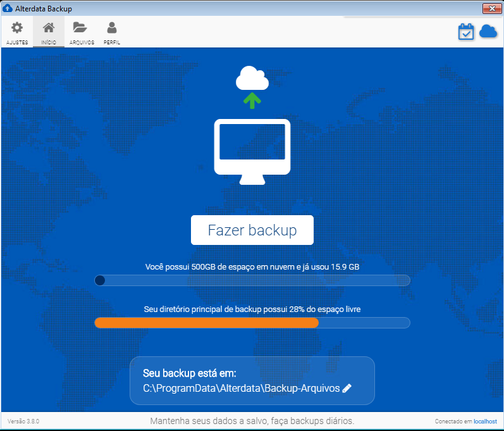
Task: Click the Alterdata Backup title bar icon
Action: [7, 8]
